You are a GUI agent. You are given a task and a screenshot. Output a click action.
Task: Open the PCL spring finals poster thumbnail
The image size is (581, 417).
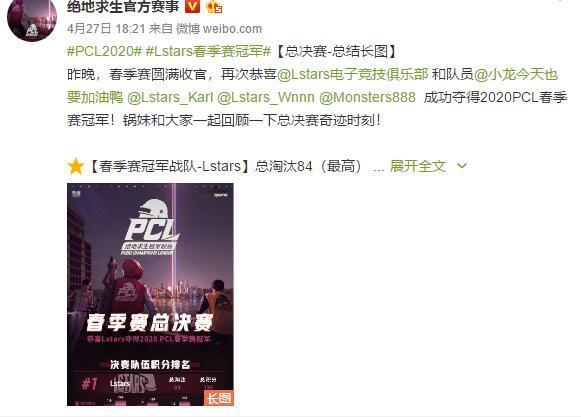(150, 294)
